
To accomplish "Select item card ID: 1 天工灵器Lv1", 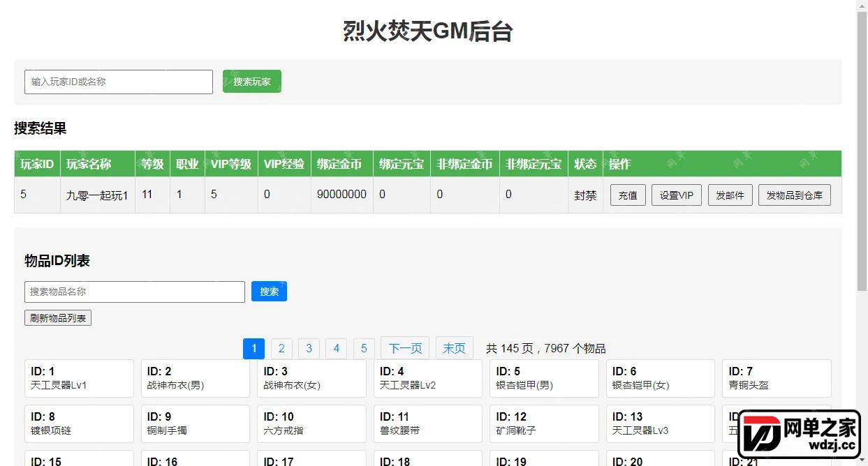I will [79, 378].
